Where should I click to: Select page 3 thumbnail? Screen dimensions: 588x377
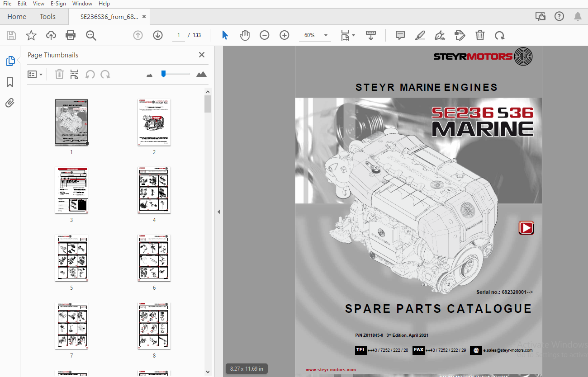pos(71,190)
